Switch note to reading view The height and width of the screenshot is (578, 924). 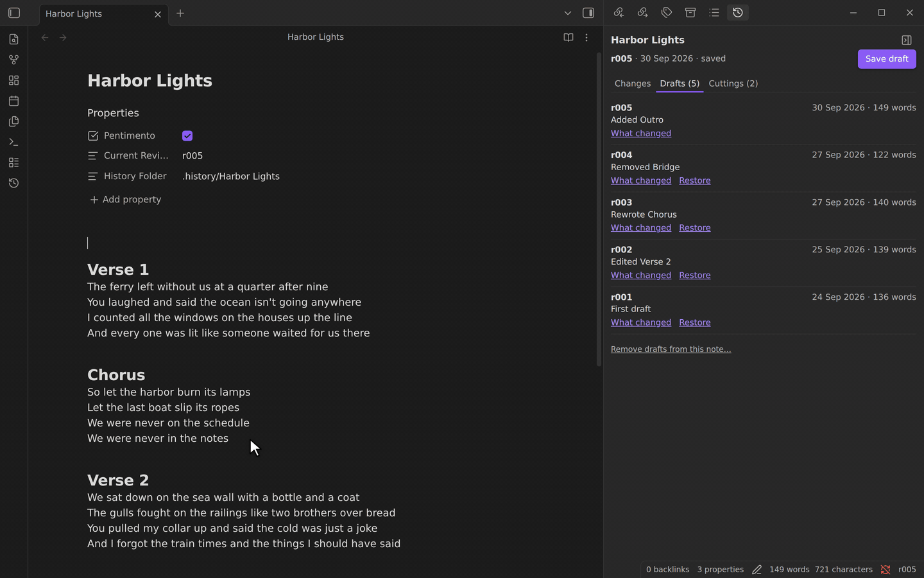point(569,37)
